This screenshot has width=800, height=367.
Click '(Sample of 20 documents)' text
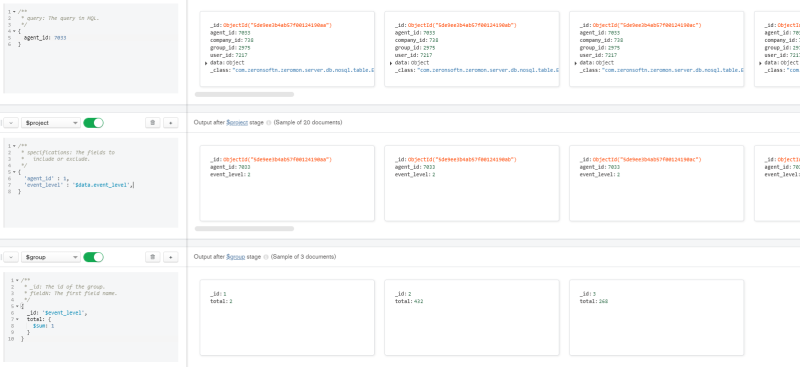pyautogui.click(x=308, y=123)
